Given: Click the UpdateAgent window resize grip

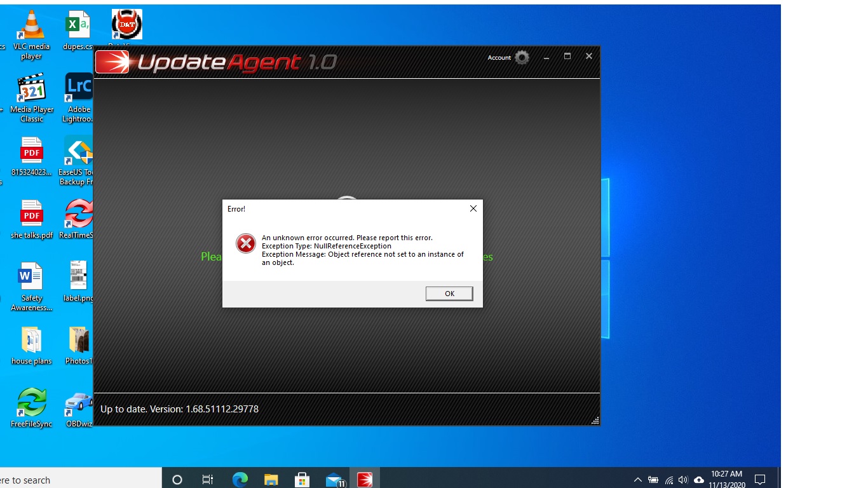Looking at the screenshot, I should 595,421.
